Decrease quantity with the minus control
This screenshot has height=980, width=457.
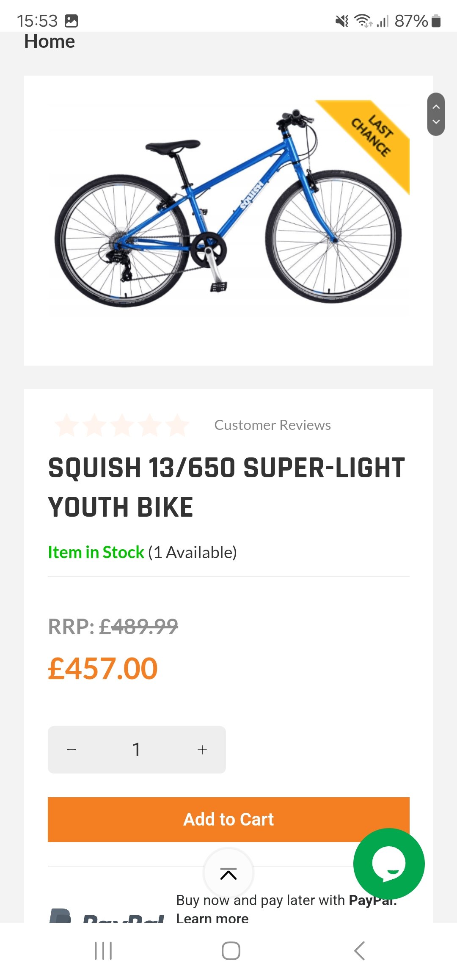click(x=72, y=749)
